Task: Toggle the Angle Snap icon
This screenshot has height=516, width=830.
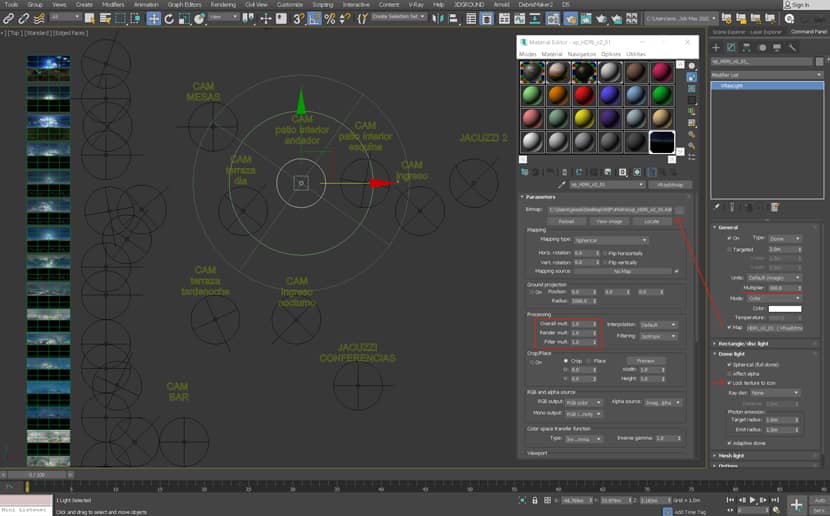Action: [x=314, y=19]
